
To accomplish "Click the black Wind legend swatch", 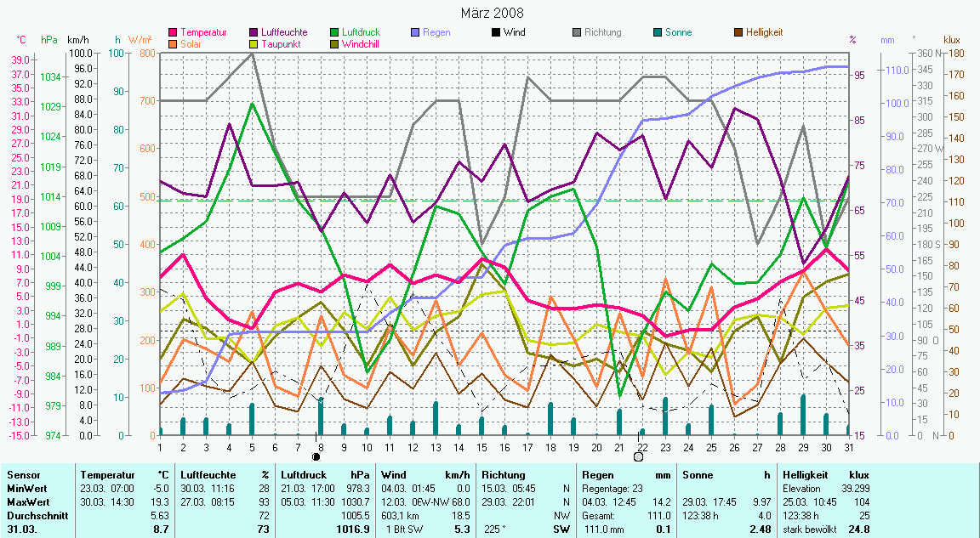I will point(496,32).
